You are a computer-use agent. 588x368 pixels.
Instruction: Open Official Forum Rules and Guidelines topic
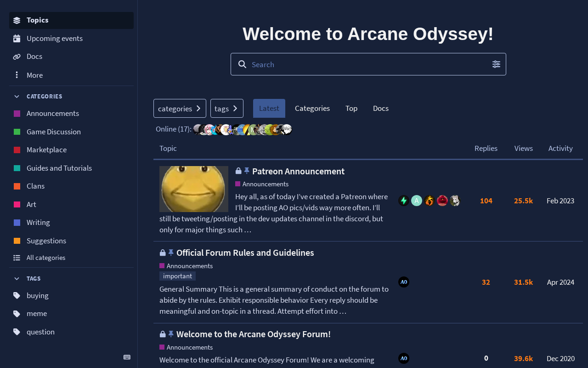click(x=245, y=253)
